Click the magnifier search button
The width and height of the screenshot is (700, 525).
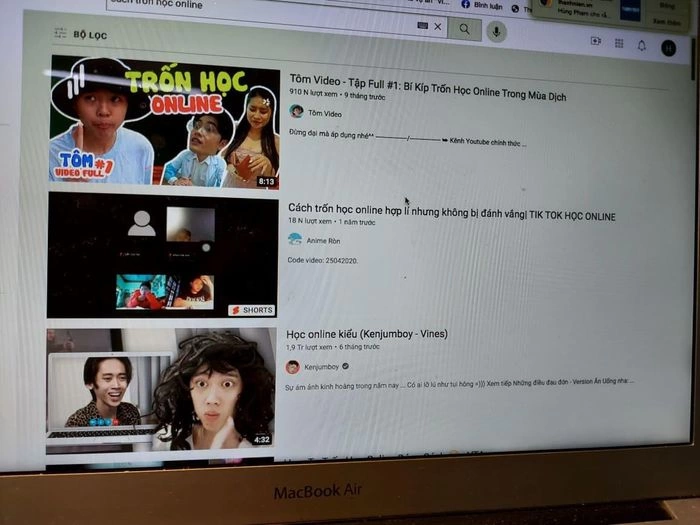pyautogui.click(x=464, y=29)
